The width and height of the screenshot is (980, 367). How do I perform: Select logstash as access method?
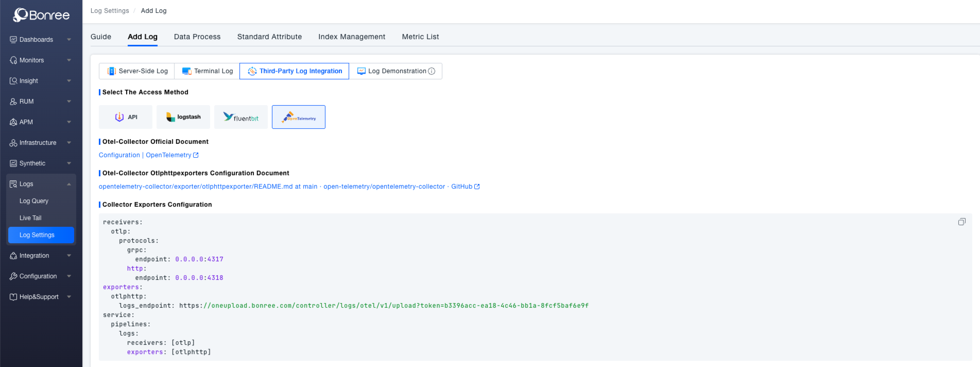(x=183, y=117)
